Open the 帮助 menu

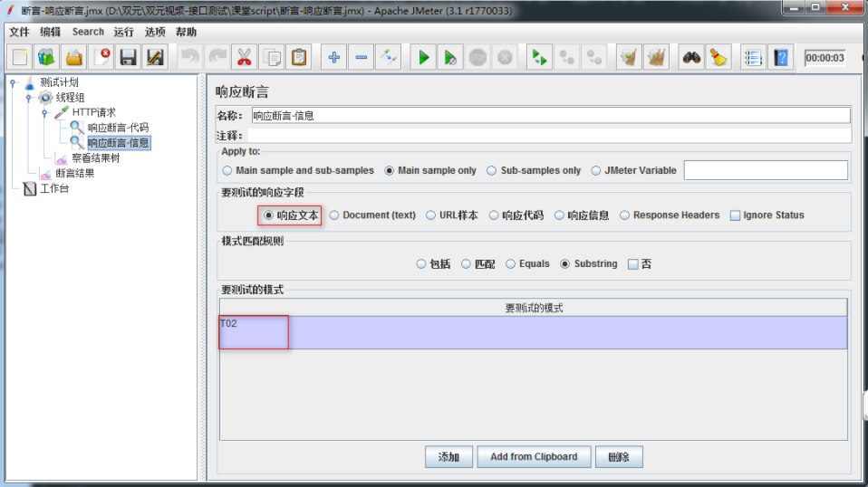pos(186,32)
